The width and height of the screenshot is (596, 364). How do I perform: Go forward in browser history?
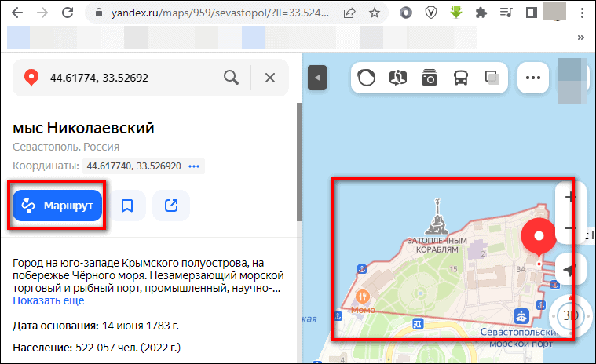42,13
